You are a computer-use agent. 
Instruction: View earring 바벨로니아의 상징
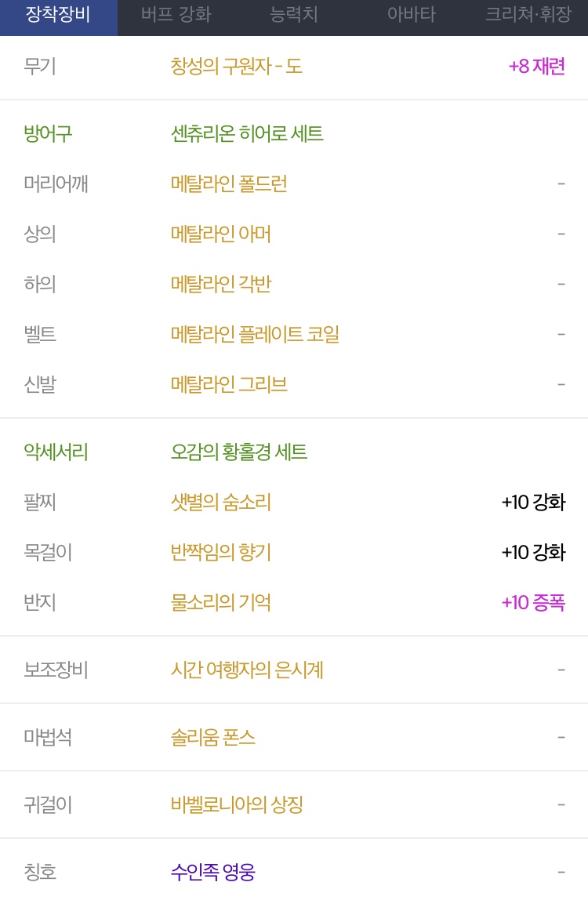pyautogui.click(x=237, y=805)
